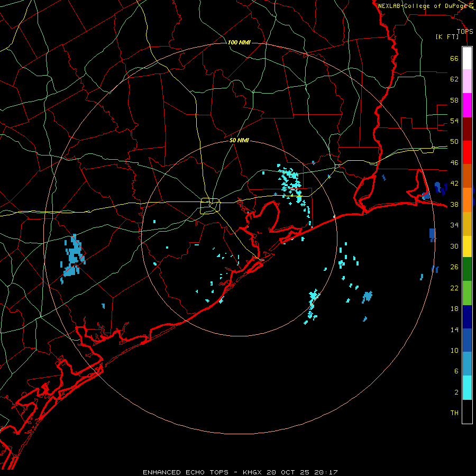The height and width of the screenshot is (476, 476).
Task: Click the "58" legend value
Action: 454,100
